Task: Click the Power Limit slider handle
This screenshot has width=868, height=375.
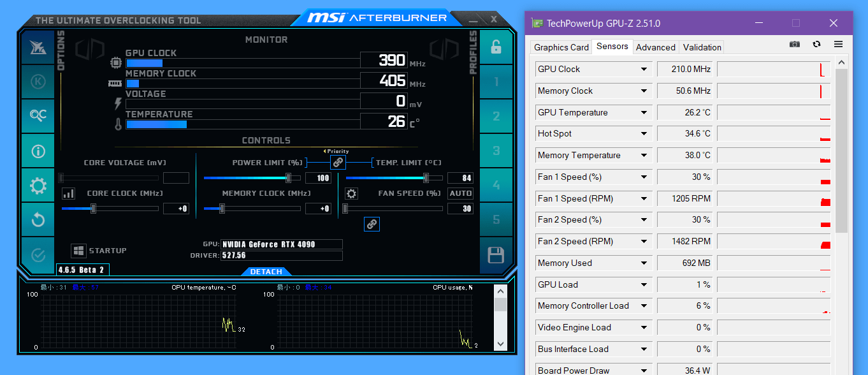Action: (289, 178)
